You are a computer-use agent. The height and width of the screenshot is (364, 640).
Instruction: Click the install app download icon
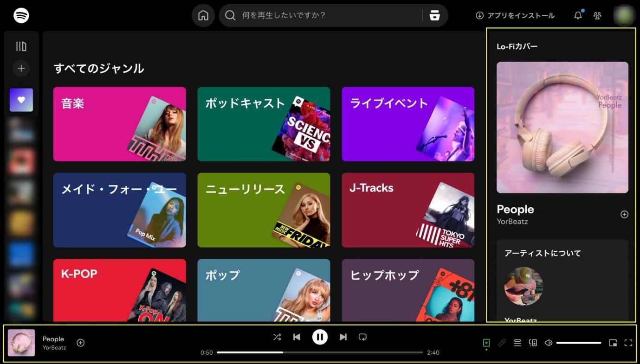pyautogui.click(x=479, y=15)
